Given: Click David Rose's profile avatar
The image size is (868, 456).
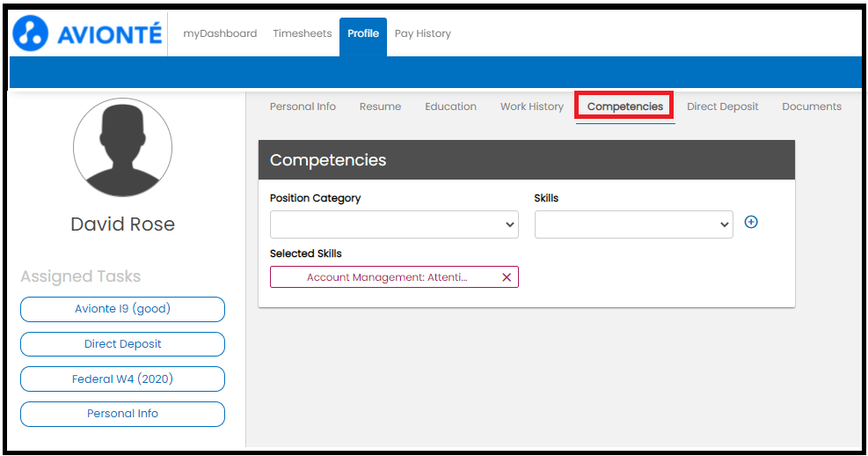Looking at the screenshot, I should [122, 147].
